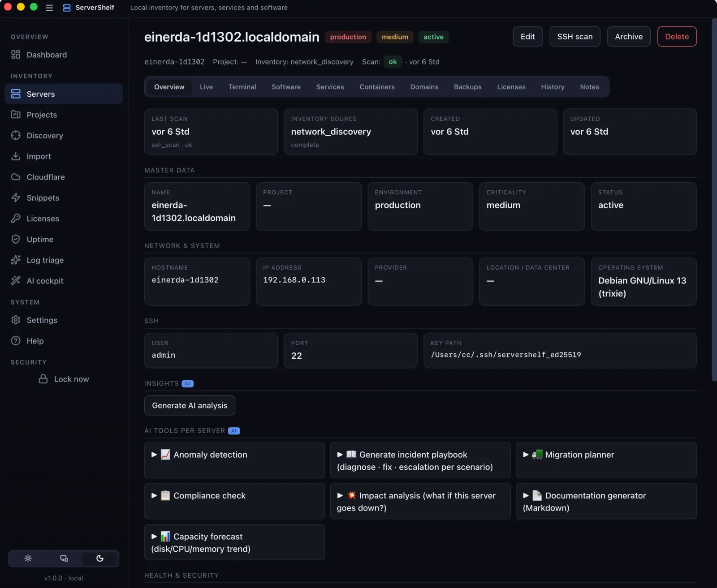
Task: Click the hamburger menu icon
Action: pyautogui.click(x=49, y=8)
